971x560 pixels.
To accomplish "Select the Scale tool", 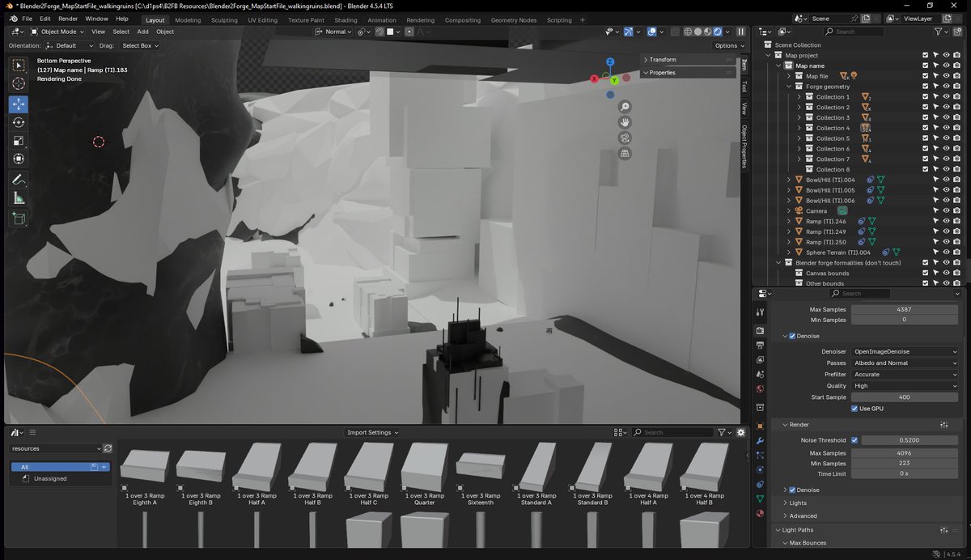I will coord(19,141).
